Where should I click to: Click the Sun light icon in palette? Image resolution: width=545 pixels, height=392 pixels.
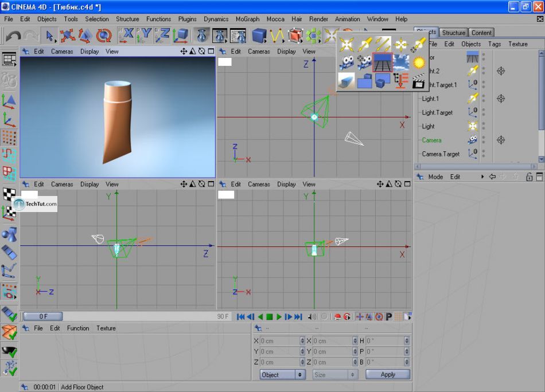click(419, 62)
